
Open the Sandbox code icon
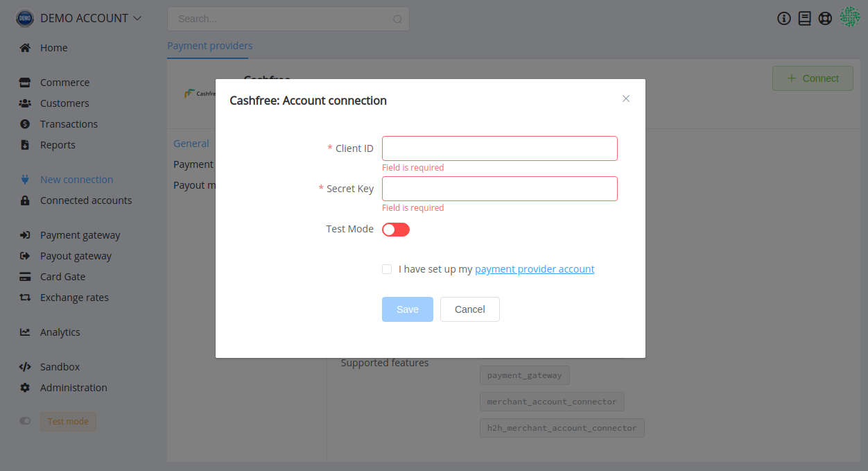pos(25,367)
